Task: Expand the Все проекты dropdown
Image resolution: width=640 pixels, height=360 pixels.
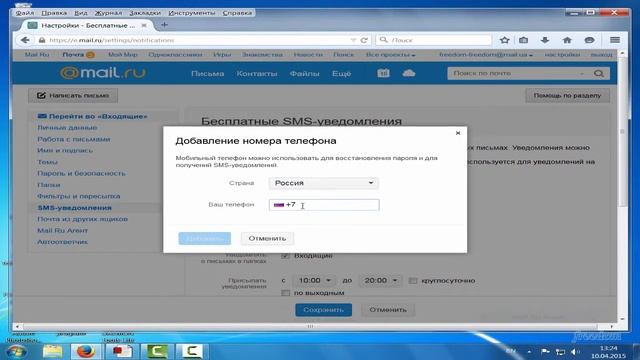Action: (390, 54)
